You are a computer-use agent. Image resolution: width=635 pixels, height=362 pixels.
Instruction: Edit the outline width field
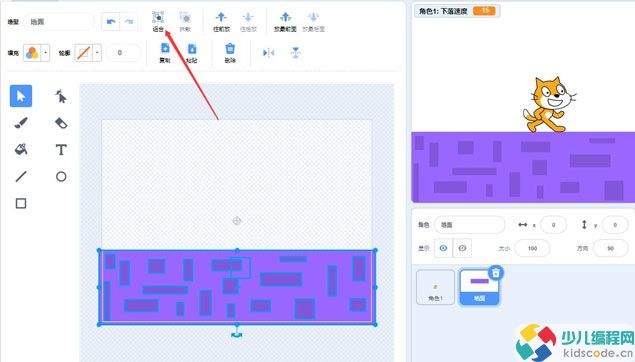point(124,53)
